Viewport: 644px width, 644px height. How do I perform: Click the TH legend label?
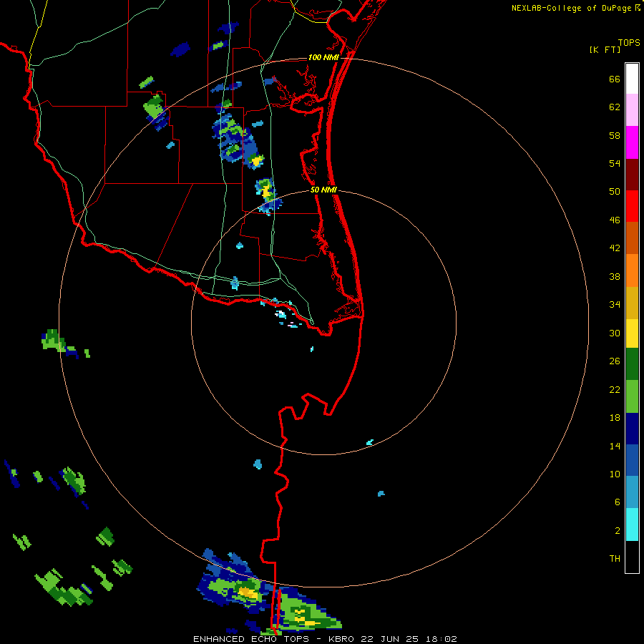point(615,558)
